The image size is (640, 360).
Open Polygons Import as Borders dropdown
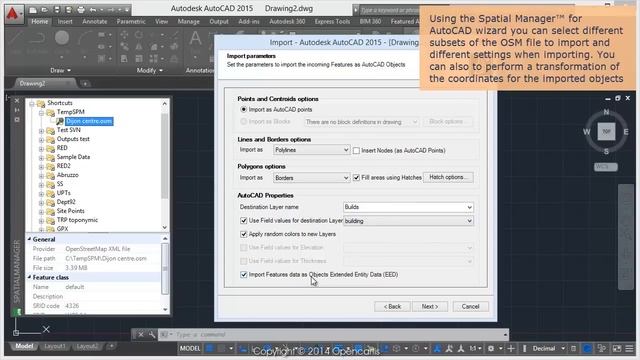click(x=311, y=178)
